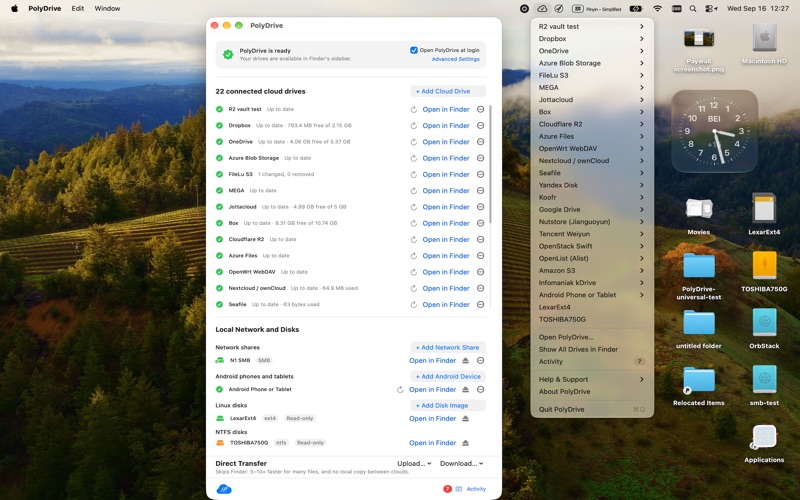The image size is (800, 500).
Task: Click the Add Cloud Drive button
Action: [448, 91]
